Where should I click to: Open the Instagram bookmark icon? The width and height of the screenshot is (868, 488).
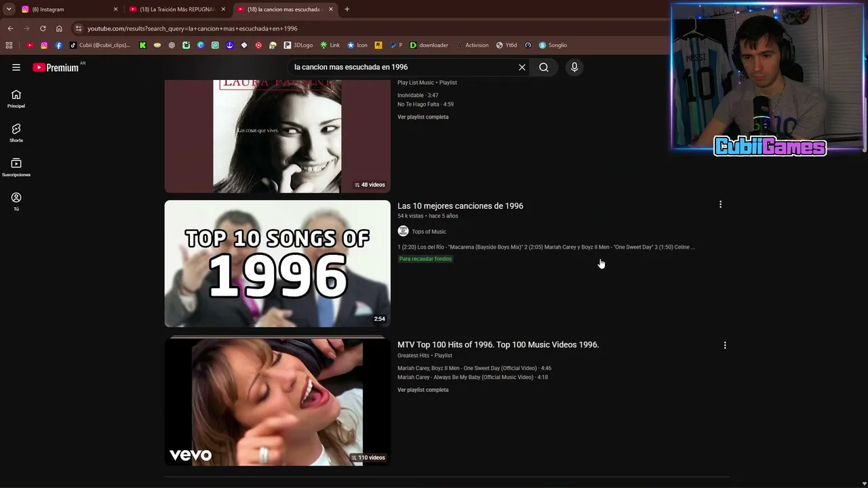tap(44, 45)
